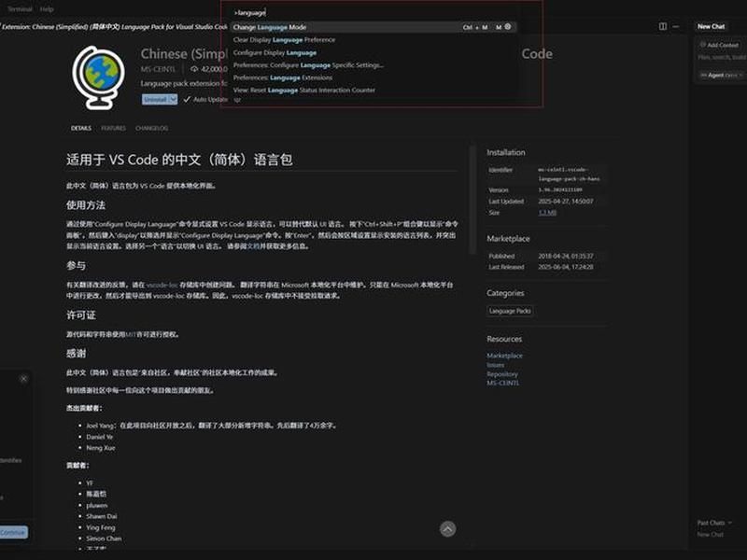Click the install count download icon
The width and height of the screenshot is (747, 560).
click(x=194, y=69)
